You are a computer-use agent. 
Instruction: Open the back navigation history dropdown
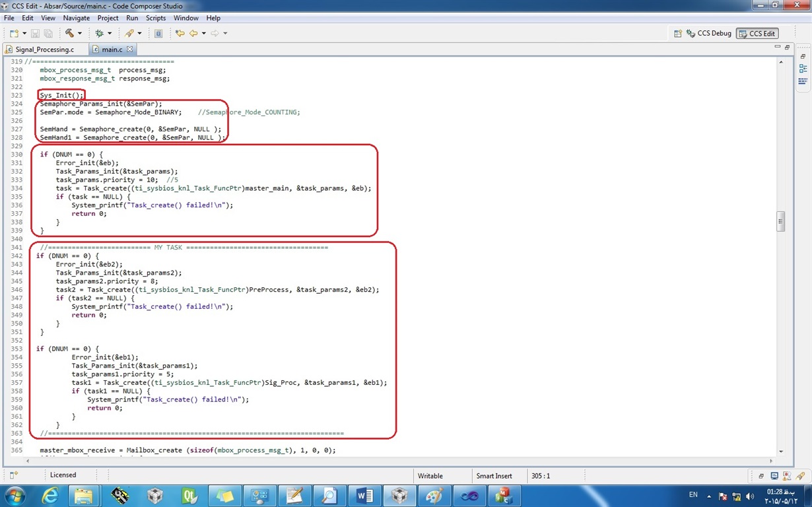point(203,33)
